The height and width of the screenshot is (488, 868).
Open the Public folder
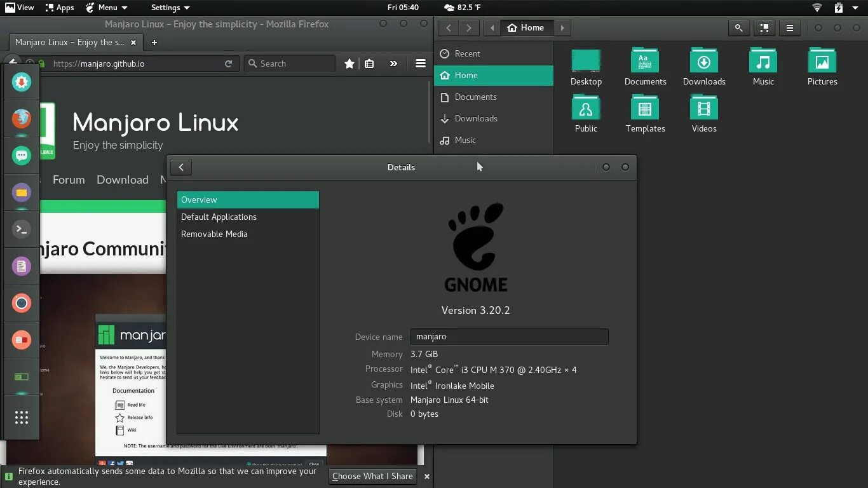click(x=586, y=114)
